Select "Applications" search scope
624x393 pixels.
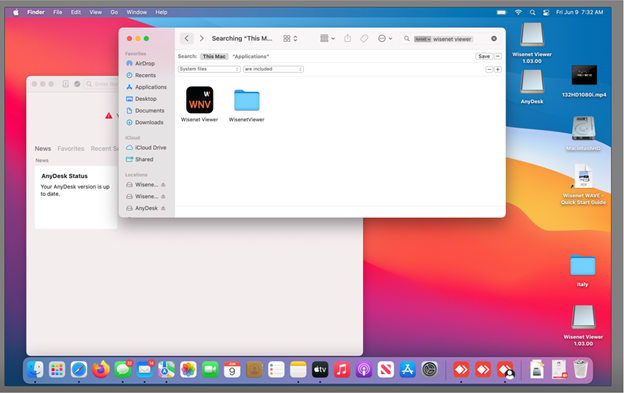pyautogui.click(x=251, y=56)
